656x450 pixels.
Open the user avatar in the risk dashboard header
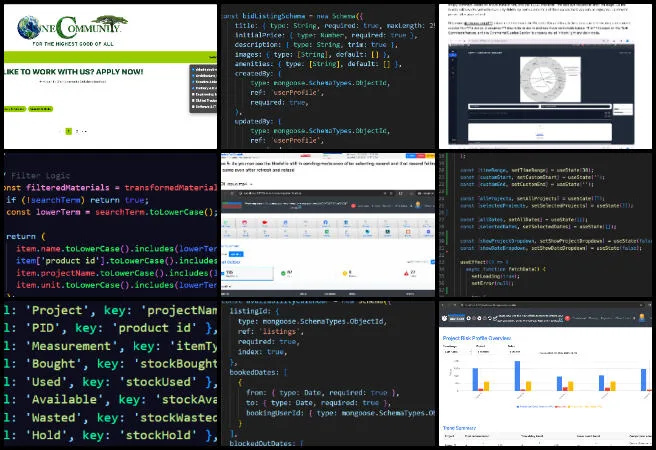click(642, 318)
